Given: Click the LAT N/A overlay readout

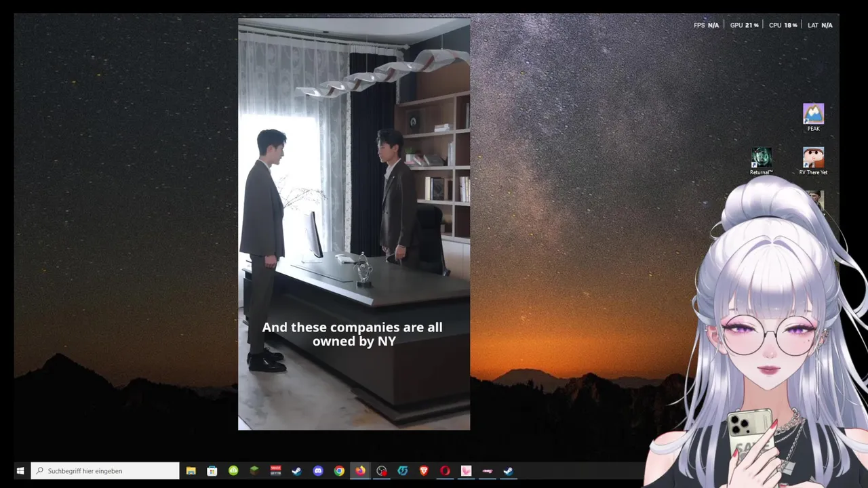Looking at the screenshot, I should pos(820,25).
